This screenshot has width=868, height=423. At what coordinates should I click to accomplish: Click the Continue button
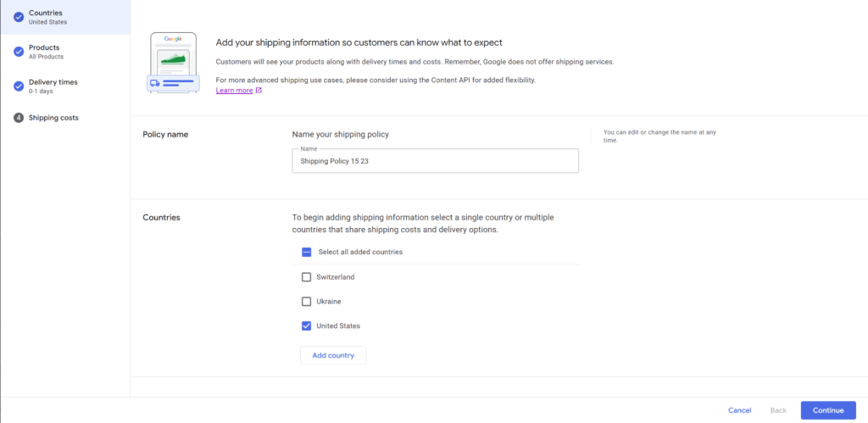click(x=827, y=410)
